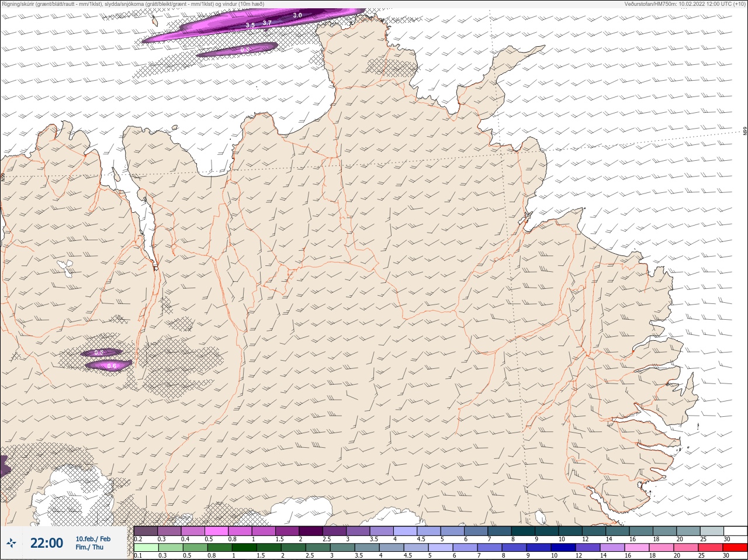This screenshot has height=560, width=748.
Task: Click the star-shaped icon beside 22:00
Action: point(11,543)
